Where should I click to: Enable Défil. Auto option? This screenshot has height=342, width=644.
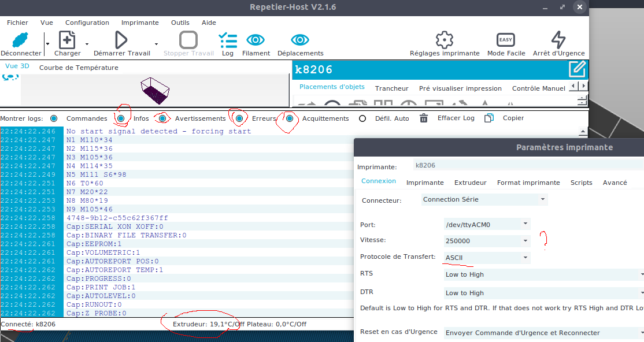click(x=362, y=118)
